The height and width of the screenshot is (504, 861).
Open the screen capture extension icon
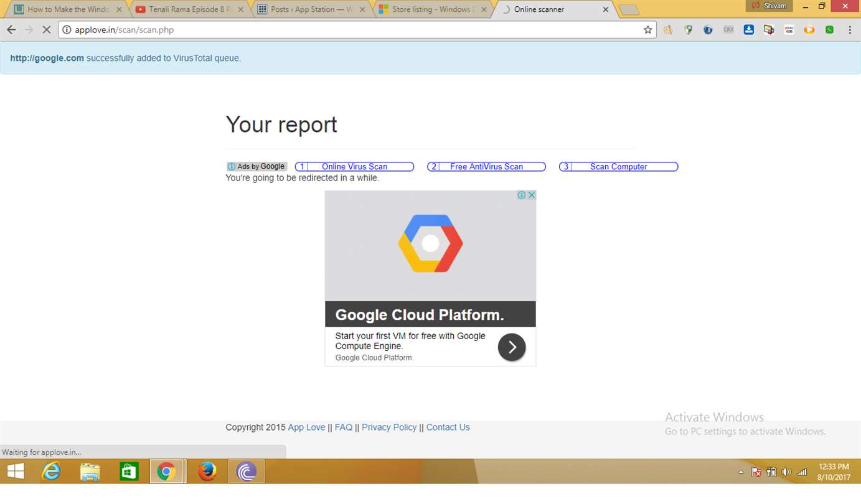769,30
